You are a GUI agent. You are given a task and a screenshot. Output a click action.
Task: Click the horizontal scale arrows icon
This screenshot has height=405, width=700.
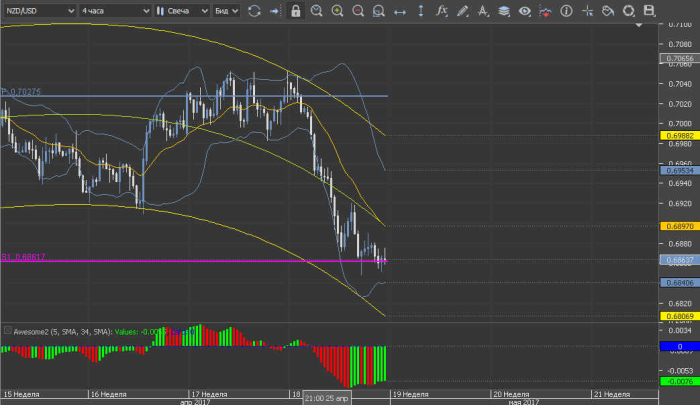click(x=400, y=11)
